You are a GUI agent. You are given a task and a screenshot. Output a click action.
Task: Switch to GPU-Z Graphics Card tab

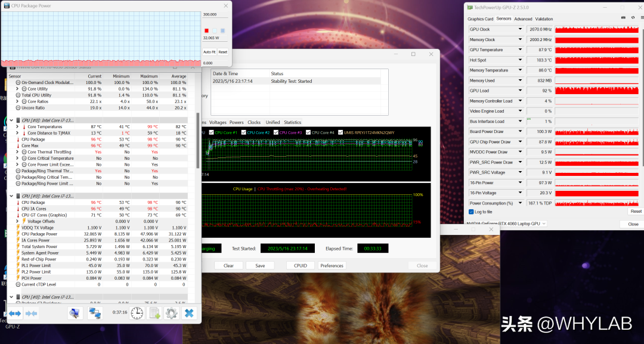480,19
